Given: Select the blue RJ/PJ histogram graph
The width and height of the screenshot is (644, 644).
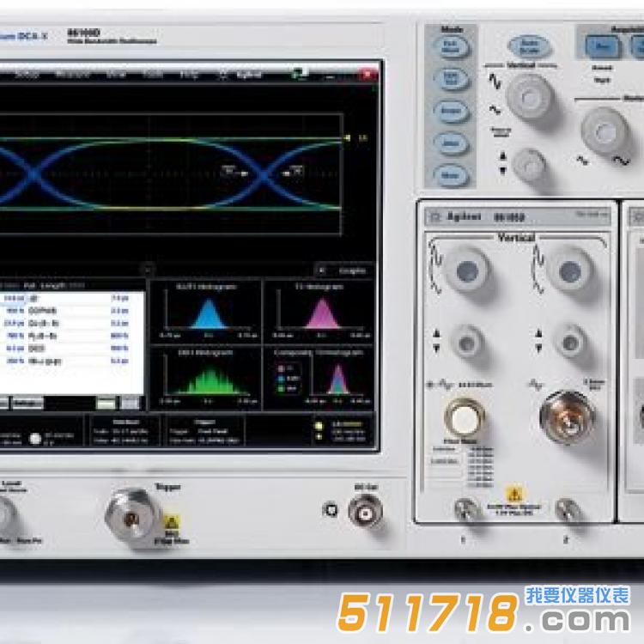Looking at the screenshot, I should click(206, 312).
